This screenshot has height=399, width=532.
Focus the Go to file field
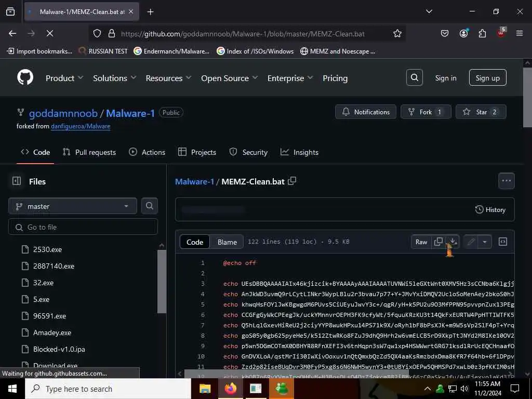83,227
